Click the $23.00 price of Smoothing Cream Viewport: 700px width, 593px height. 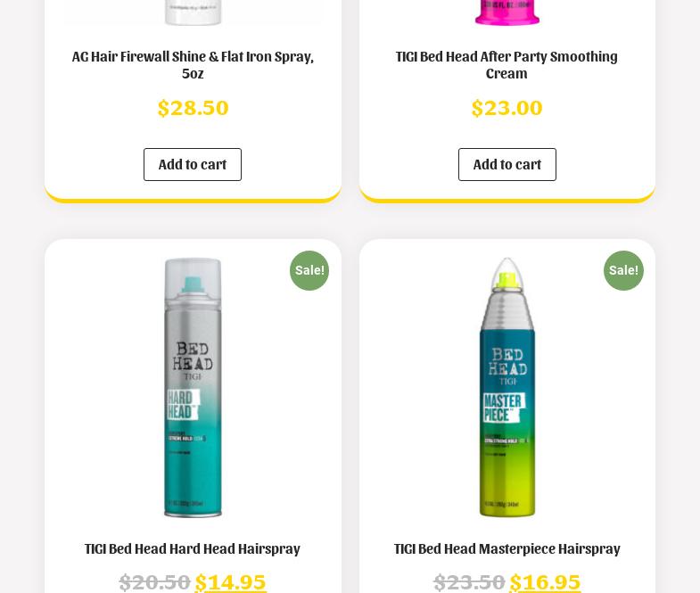[x=507, y=108]
